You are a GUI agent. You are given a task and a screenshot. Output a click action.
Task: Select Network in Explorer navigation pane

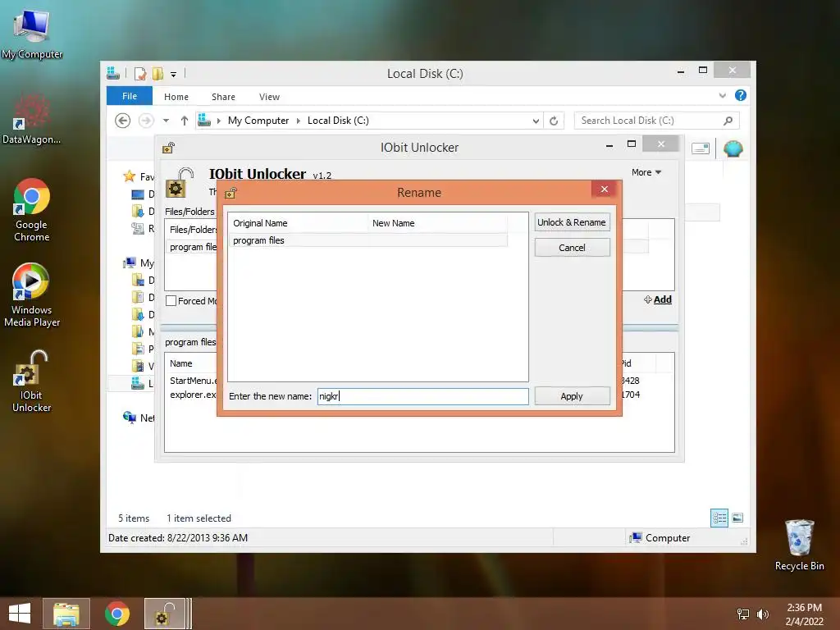pyautogui.click(x=138, y=418)
